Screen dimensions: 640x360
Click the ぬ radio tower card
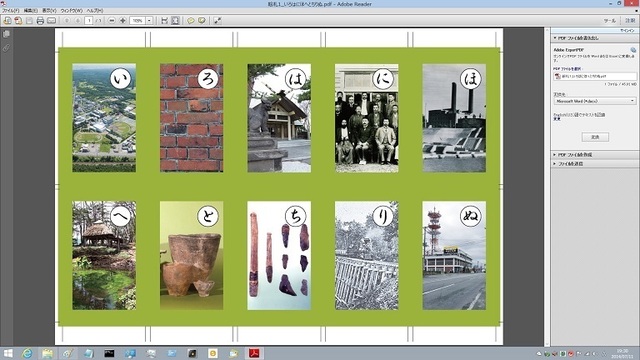454,255
